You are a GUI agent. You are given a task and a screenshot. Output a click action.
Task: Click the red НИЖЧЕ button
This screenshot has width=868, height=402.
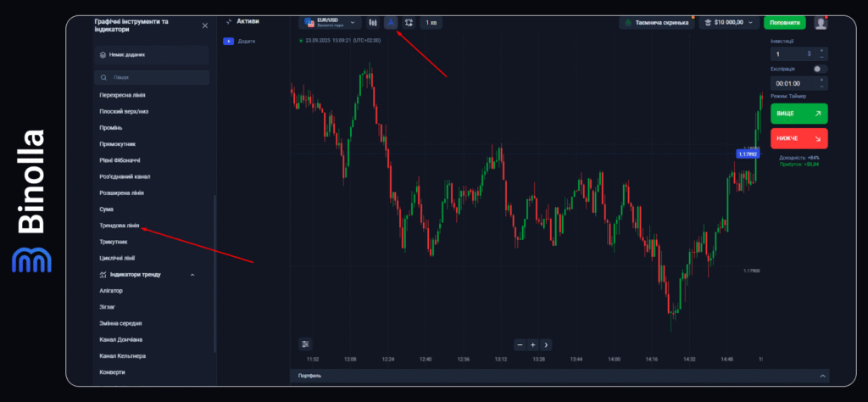click(x=798, y=138)
